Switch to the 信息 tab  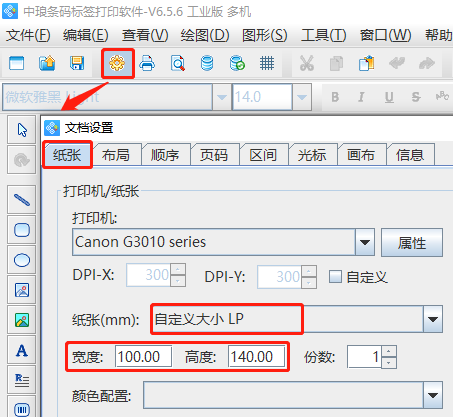coord(410,155)
